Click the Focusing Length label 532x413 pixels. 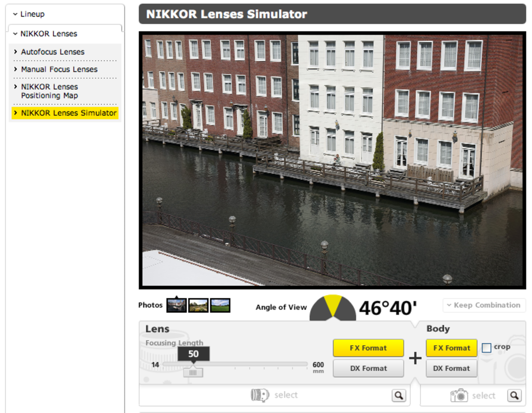pyautogui.click(x=174, y=343)
